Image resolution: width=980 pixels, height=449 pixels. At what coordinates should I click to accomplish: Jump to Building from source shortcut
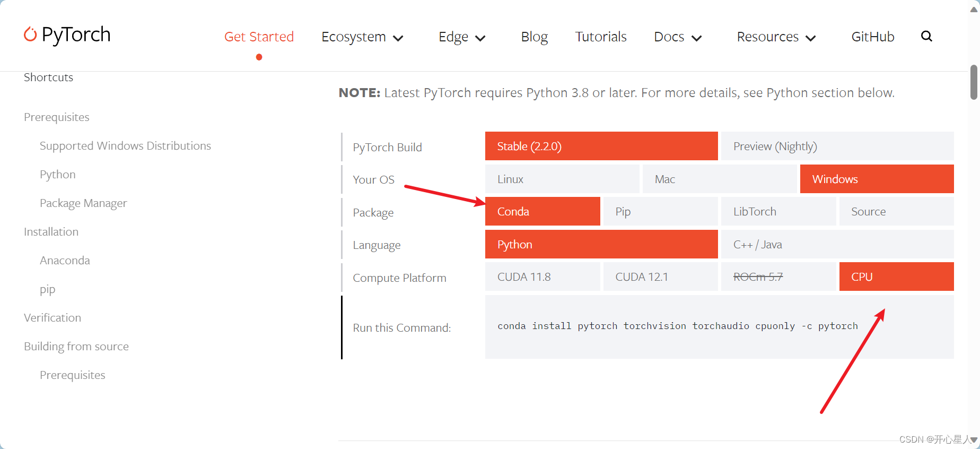[x=76, y=346]
